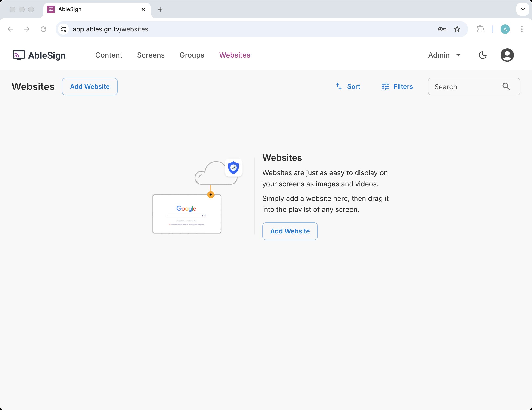Open the Sort options
This screenshot has height=410, width=532.
tap(348, 86)
